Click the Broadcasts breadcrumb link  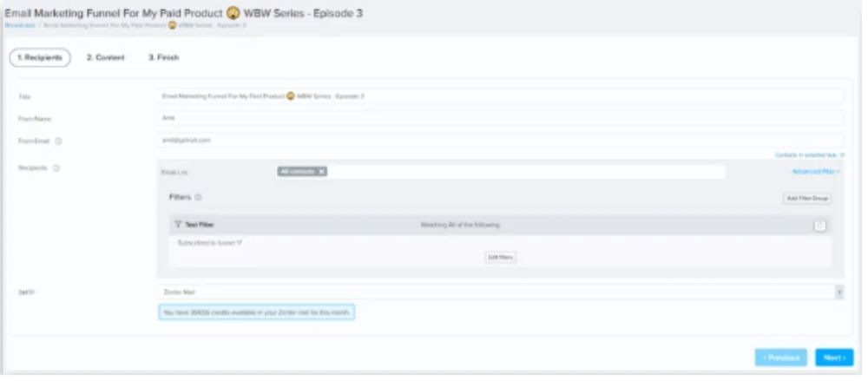tap(20, 25)
